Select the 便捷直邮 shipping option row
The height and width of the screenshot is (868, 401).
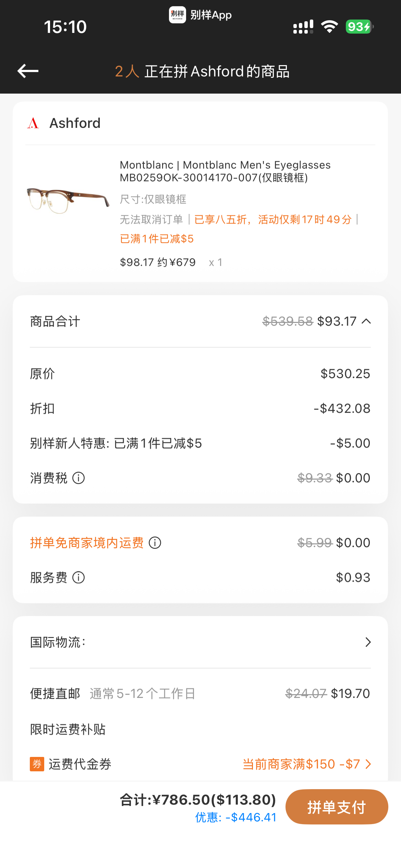pos(200,694)
